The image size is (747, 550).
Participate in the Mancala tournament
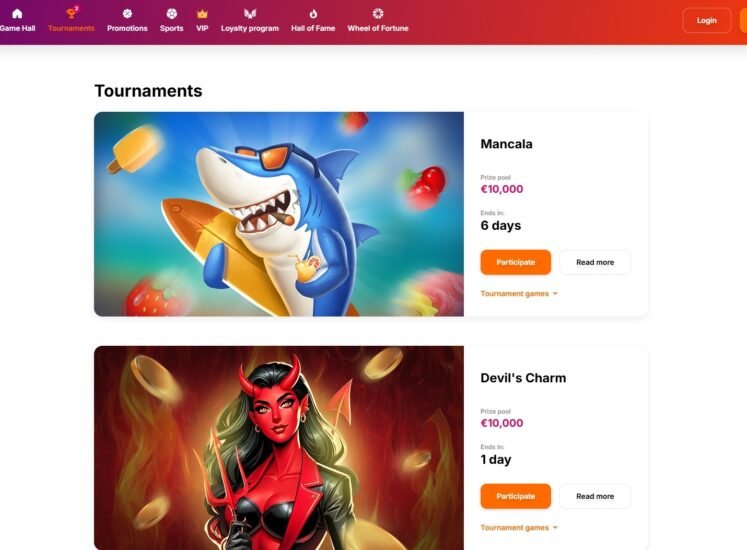[515, 262]
